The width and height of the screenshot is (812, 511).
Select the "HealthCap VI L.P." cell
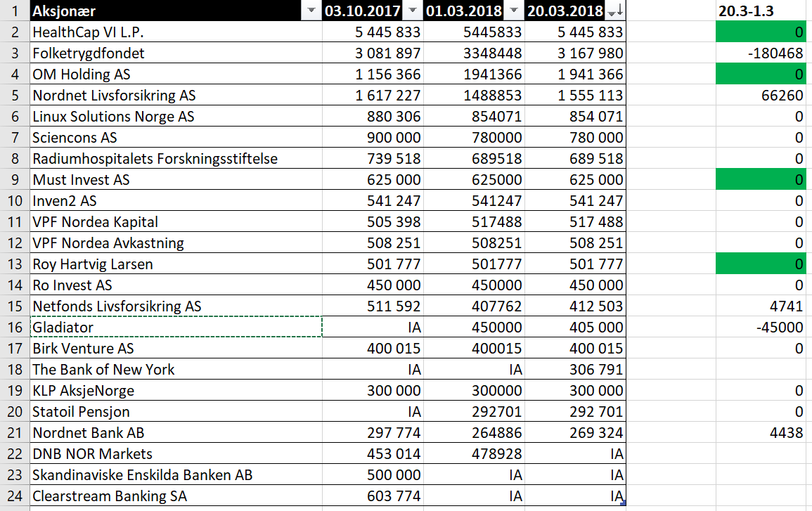tap(176, 32)
